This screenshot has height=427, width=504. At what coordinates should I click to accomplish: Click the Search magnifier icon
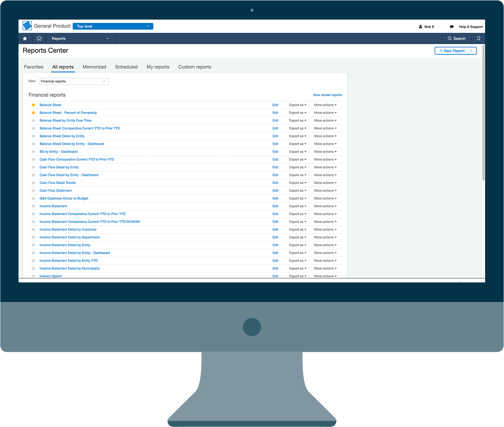[450, 39]
